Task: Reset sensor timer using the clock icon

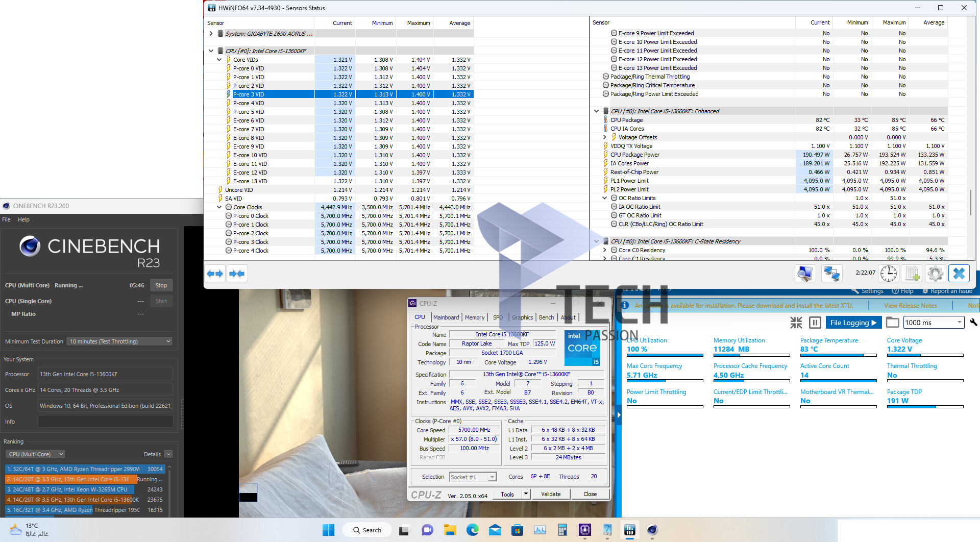Action: (888, 274)
